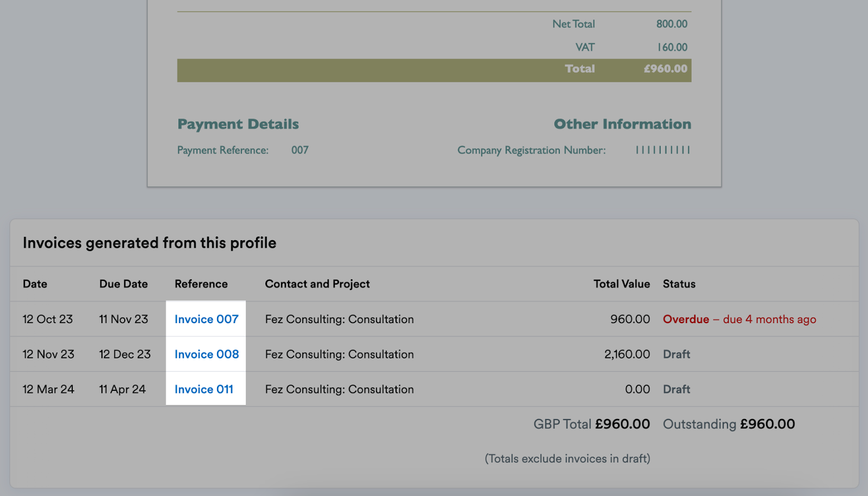Select the Status column header
Viewport: 868px width, 496px height.
[679, 284]
